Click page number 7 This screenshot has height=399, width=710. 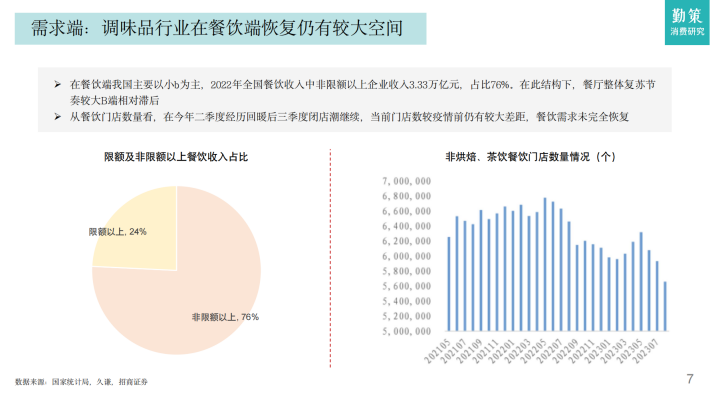690,379
